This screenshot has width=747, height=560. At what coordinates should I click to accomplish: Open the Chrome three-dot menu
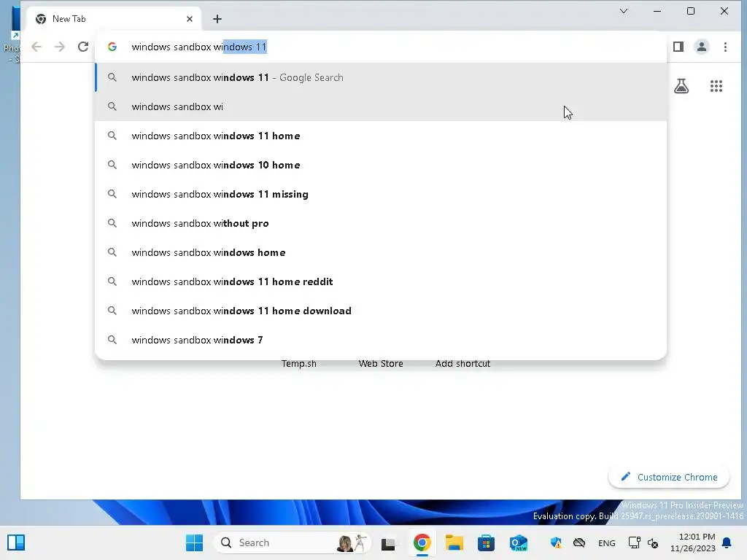[x=725, y=47]
